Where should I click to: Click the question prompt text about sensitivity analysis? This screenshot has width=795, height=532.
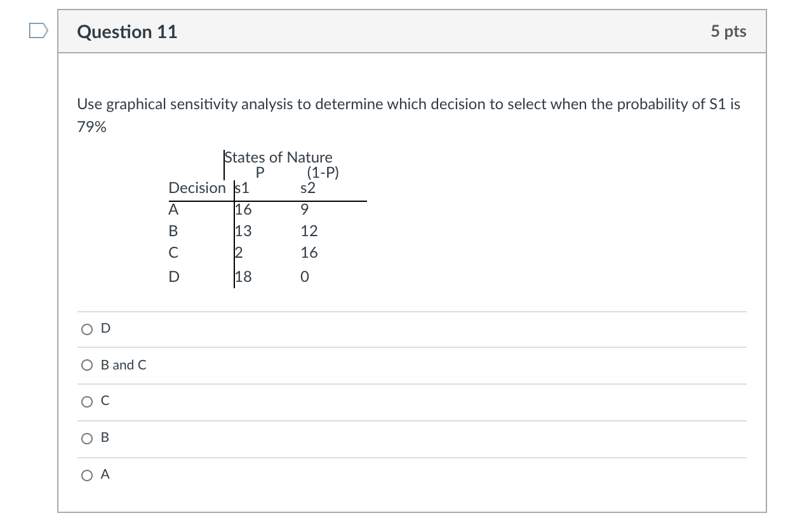408,104
